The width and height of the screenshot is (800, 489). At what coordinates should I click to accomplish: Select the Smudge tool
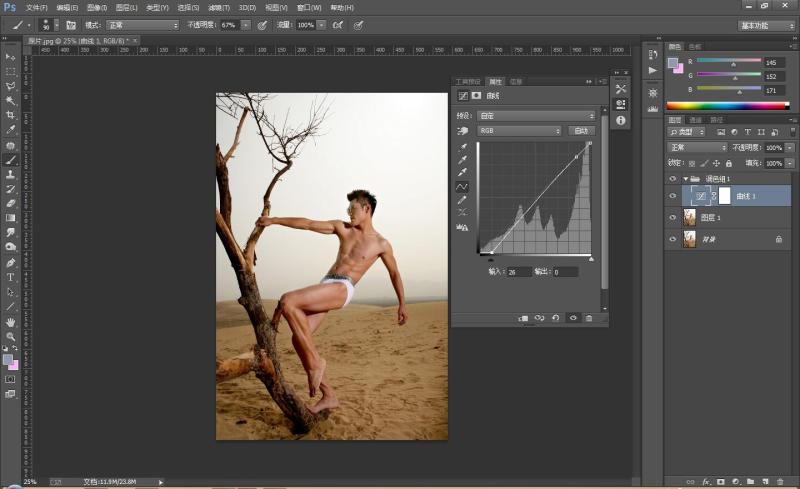point(10,232)
